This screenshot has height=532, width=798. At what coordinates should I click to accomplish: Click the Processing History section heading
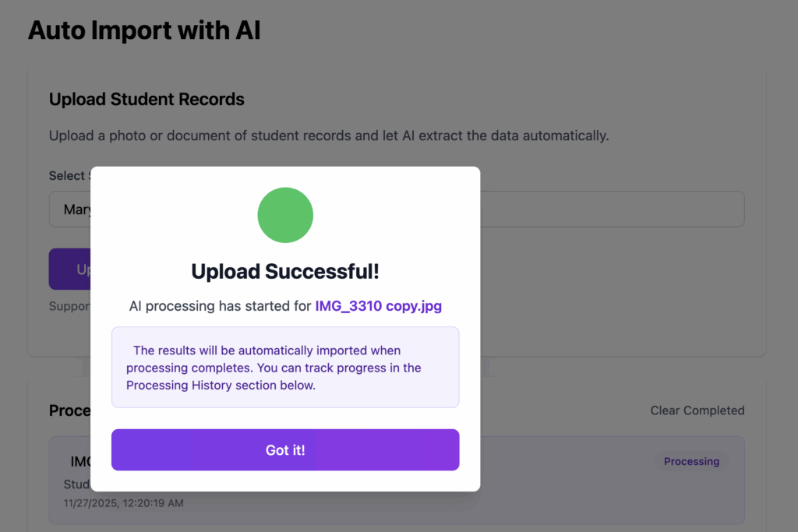click(69, 410)
